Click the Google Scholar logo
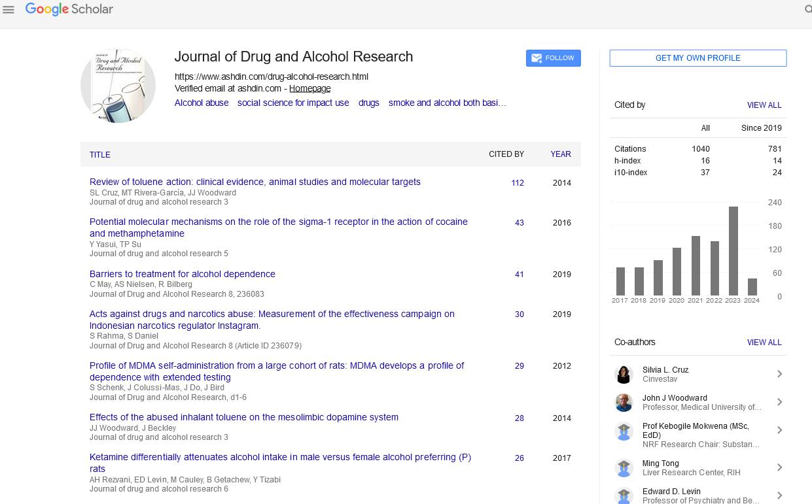This screenshot has width=812, height=504. (x=69, y=9)
